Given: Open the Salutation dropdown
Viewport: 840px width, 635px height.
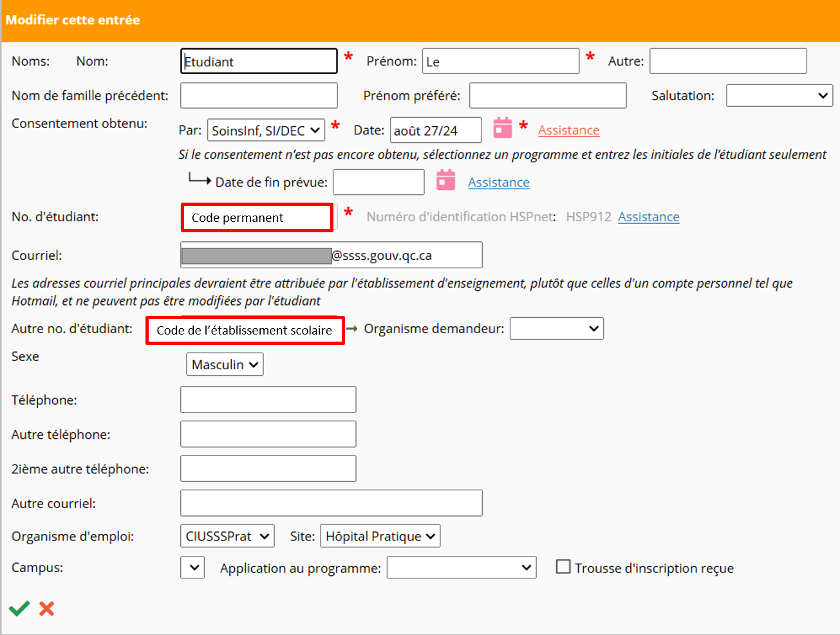Looking at the screenshot, I should 779,96.
